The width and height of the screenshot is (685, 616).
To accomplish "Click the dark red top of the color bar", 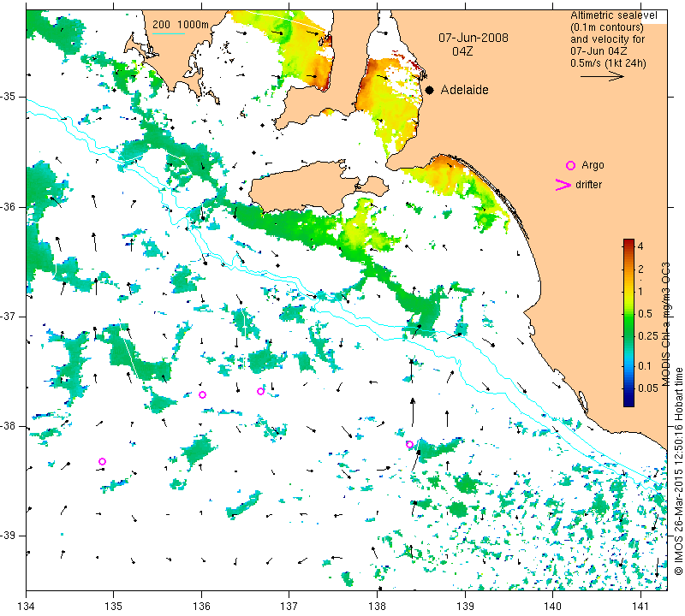I will click(x=628, y=241).
